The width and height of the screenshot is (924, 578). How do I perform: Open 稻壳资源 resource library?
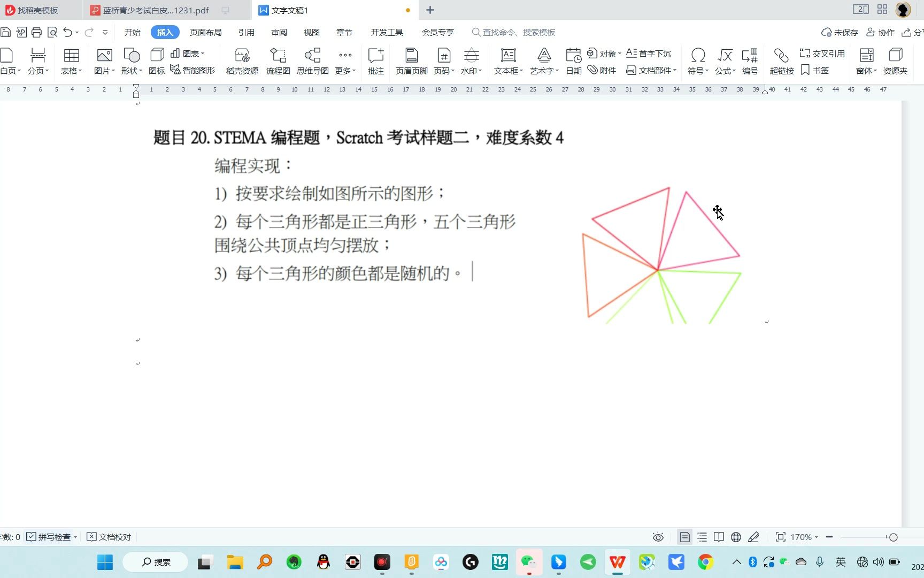pyautogui.click(x=242, y=60)
